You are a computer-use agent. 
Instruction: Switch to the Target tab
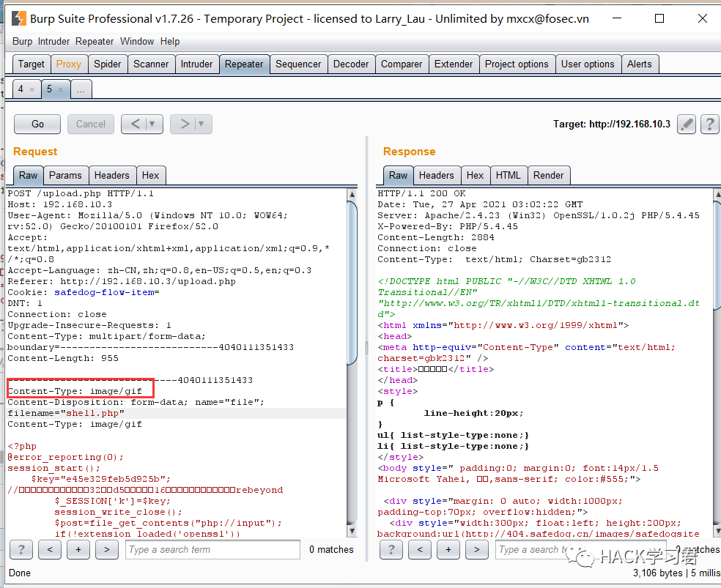click(x=32, y=64)
